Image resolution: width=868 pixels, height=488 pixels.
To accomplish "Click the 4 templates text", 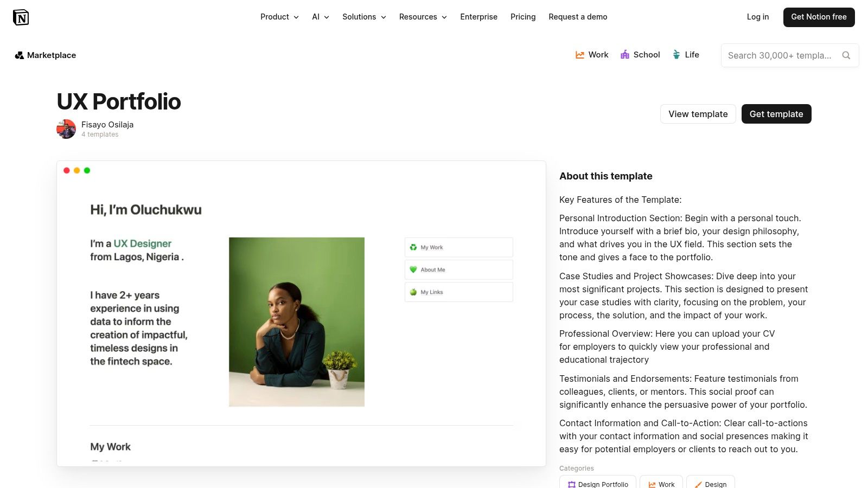I will point(100,134).
